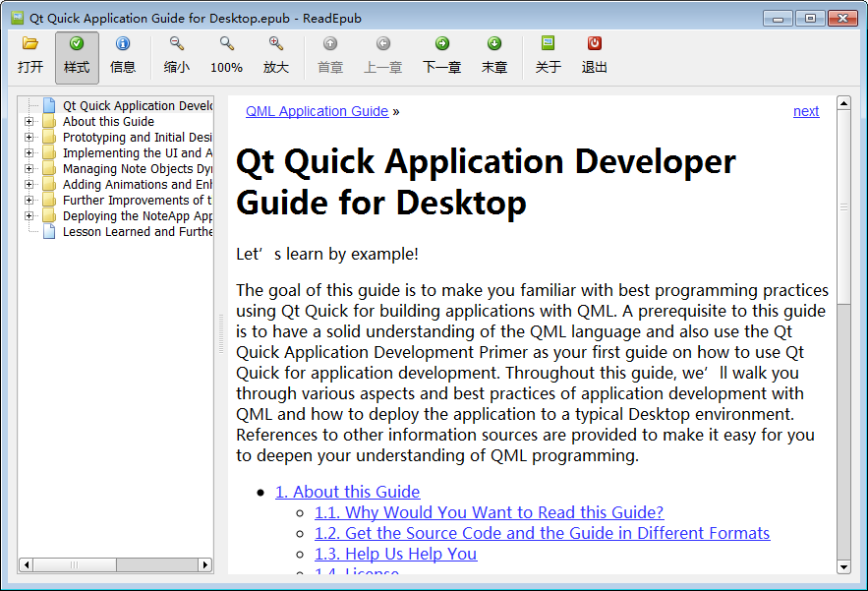Select Lesson Learned and Further tree item

pos(138,231)
